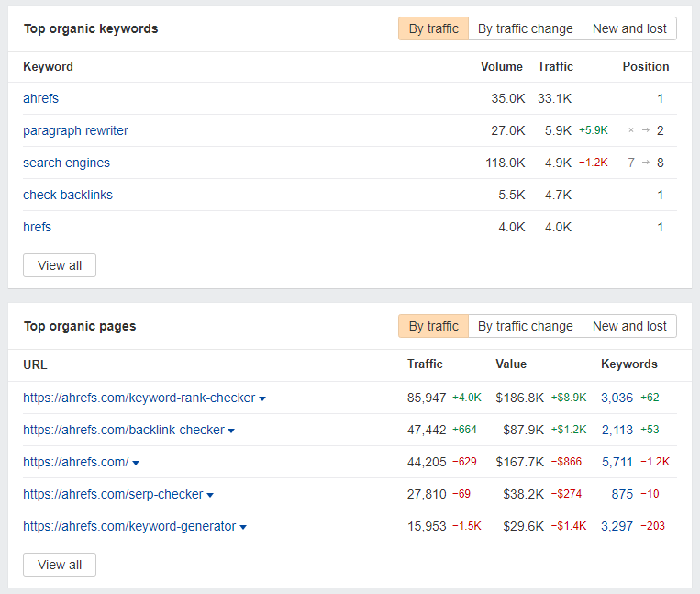This screenshot has width=700, height=594.
Task: Click the Volume column header
Action: [501, 66]
